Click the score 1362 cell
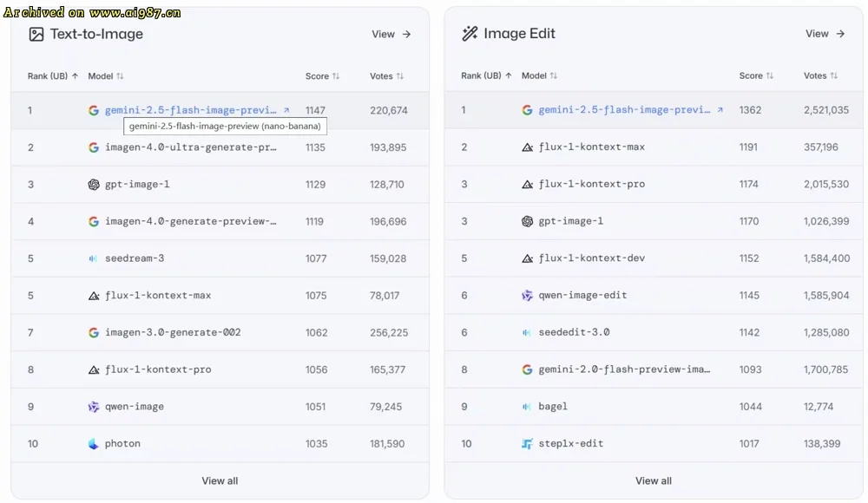Viewport: 868px width, 503px height. pos(750,110)
